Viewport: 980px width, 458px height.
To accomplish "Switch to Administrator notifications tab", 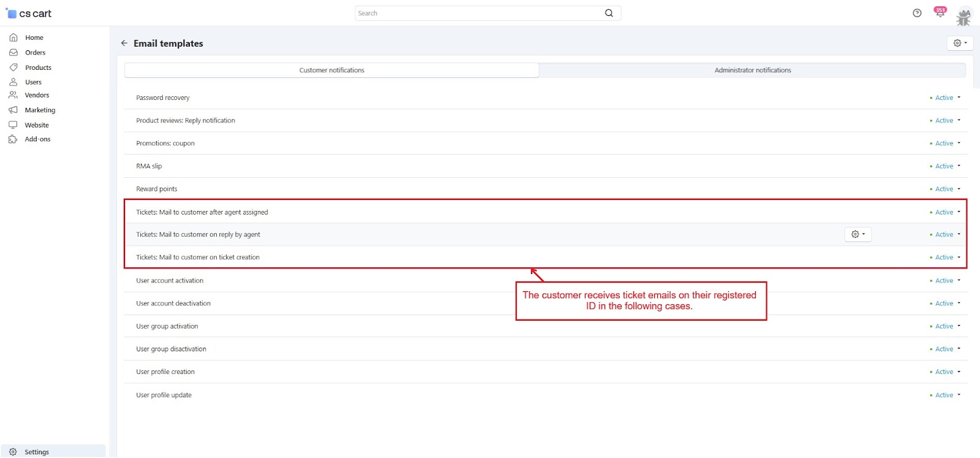I will point(752,71).
